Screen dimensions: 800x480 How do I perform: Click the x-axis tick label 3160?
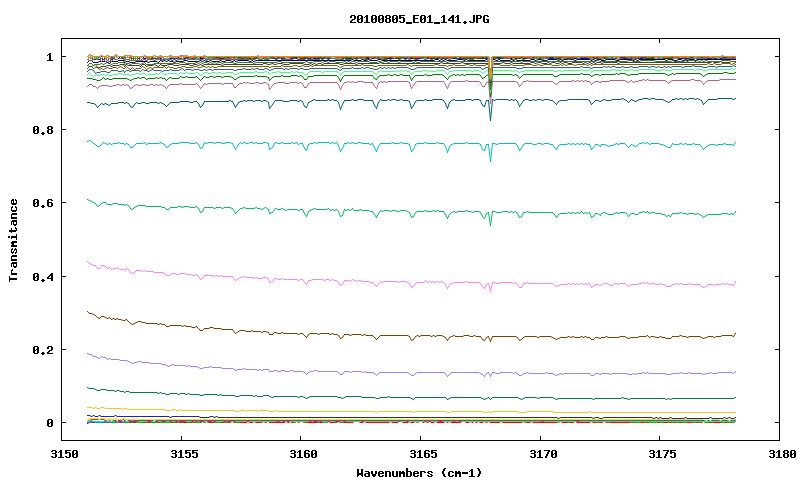(x=303, y=454)
